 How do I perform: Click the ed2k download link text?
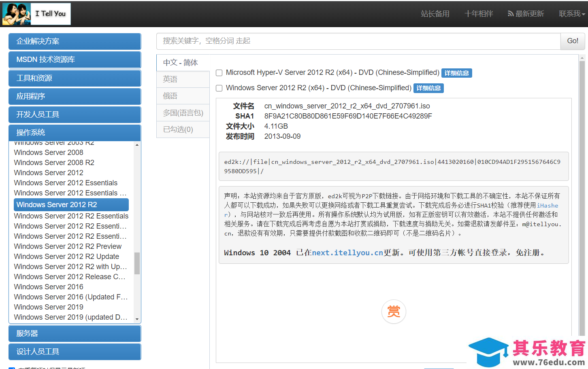pyautogui.click(x=392, y=166)
